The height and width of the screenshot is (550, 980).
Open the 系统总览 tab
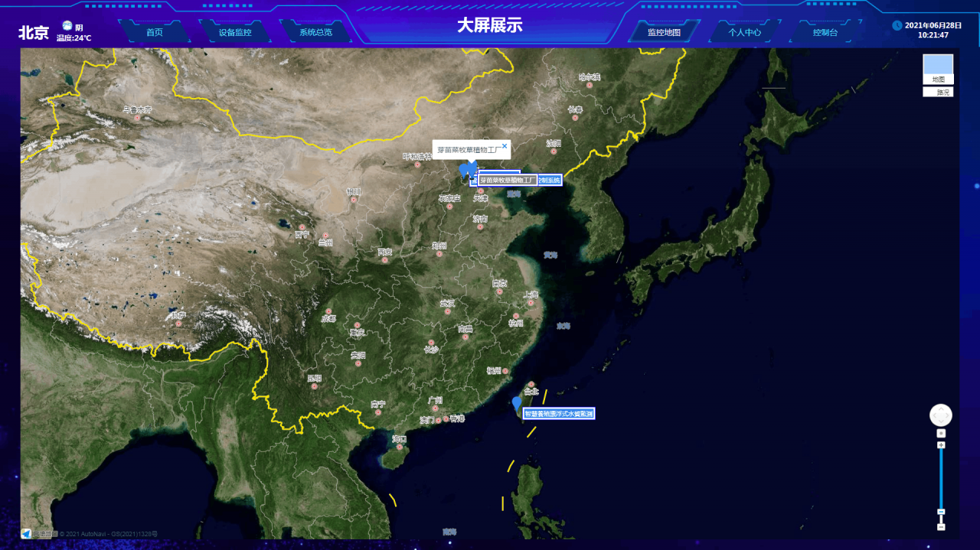[315, 32]
